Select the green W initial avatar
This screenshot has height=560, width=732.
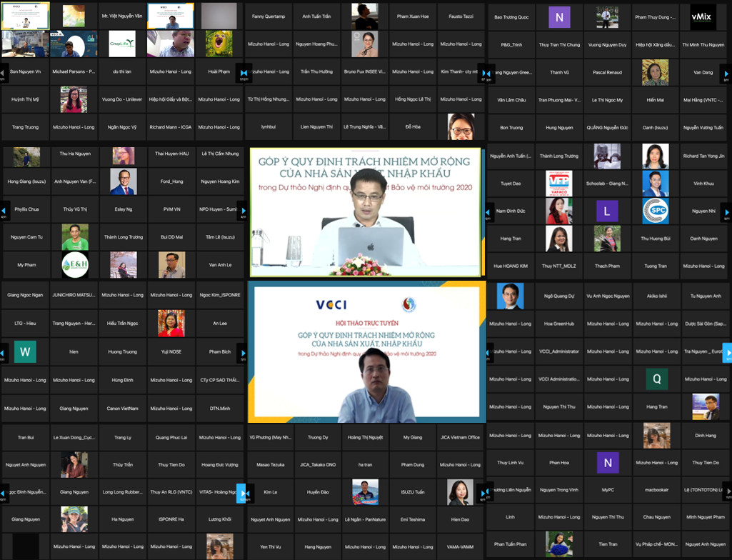[25, 351]
